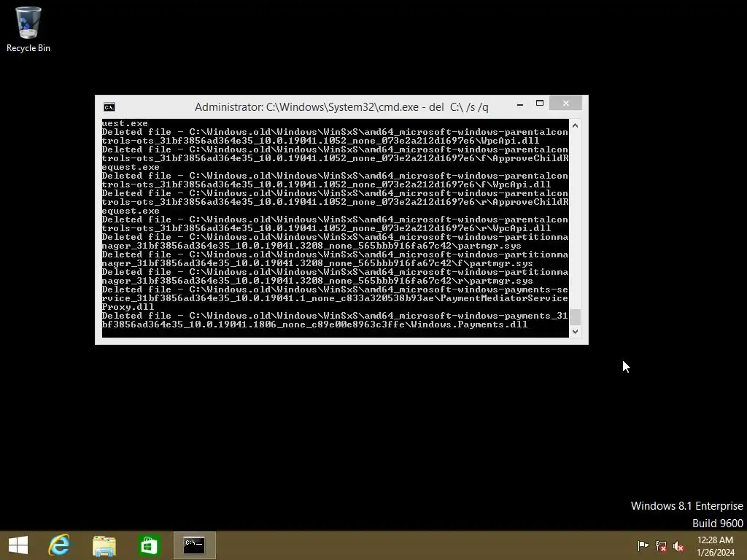
Task: Click the 'uest.exe' line at top
Action: pos(125,123)
